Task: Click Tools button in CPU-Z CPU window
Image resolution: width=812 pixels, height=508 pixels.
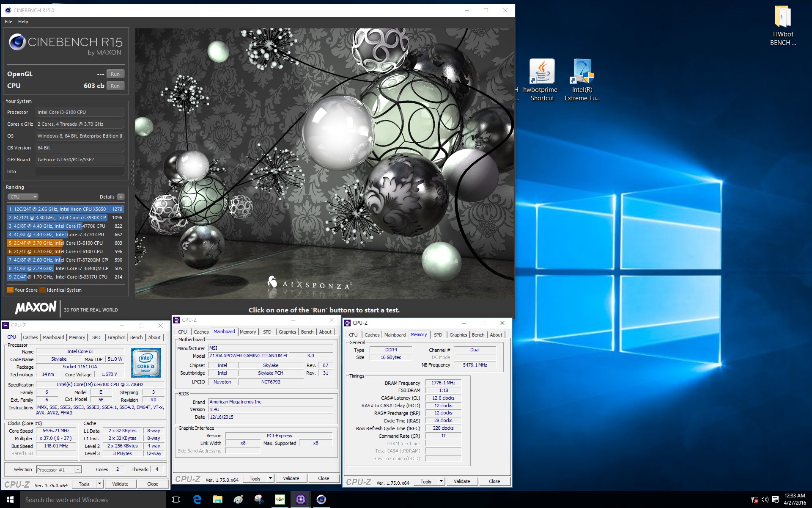Action: click(84, 484)
